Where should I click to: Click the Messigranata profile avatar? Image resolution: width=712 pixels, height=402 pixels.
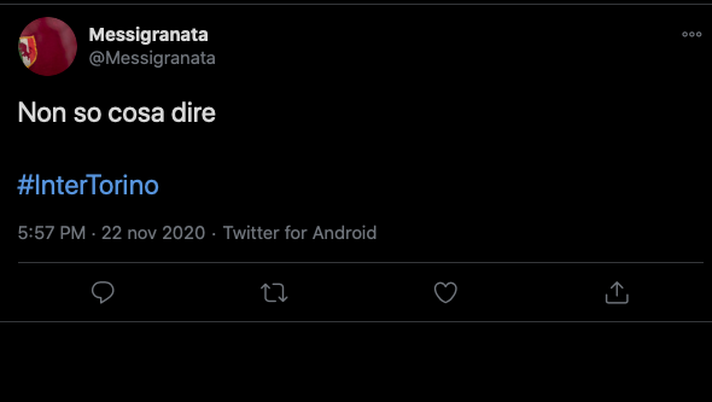click(47, 46)
